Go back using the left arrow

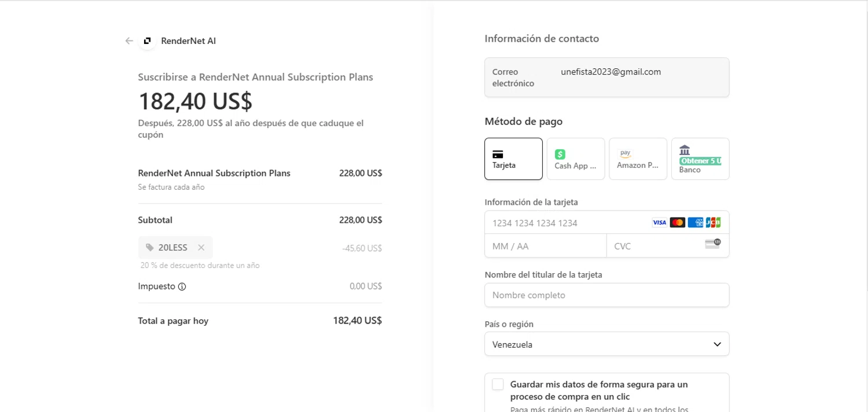click(129, 41)
